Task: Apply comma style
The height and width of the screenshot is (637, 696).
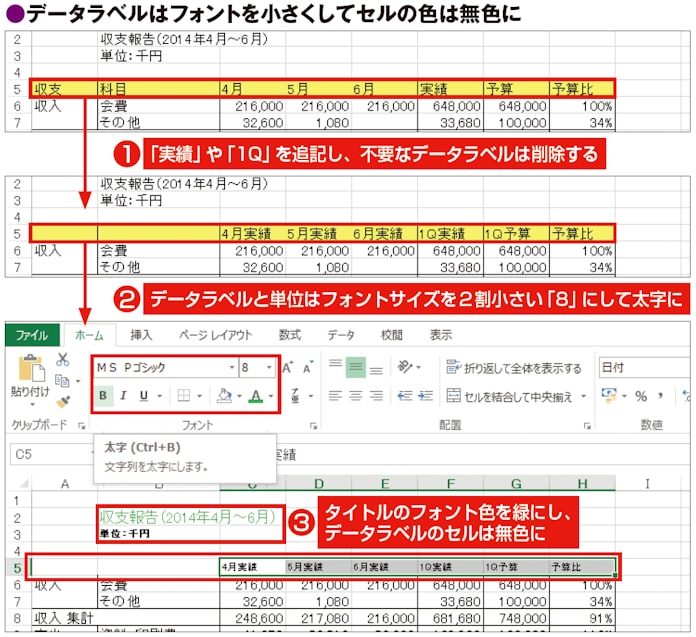Action: pyautogui.click(x=661, y=396)
